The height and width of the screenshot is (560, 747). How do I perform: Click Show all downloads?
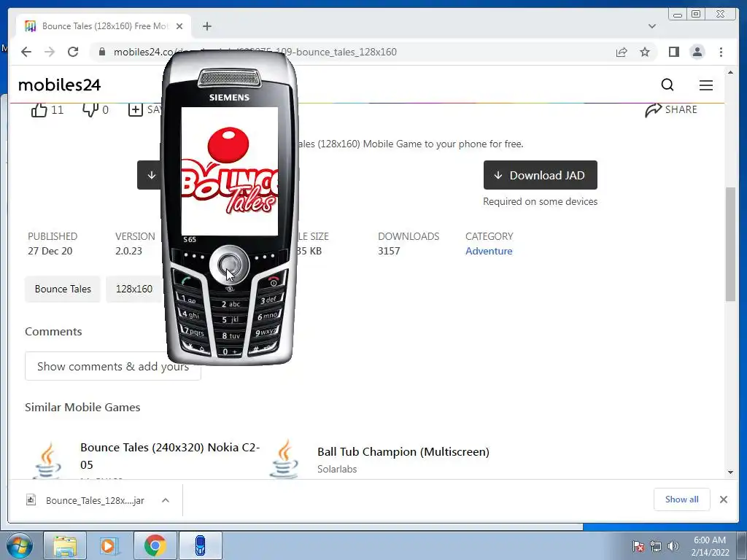[682, 499]
